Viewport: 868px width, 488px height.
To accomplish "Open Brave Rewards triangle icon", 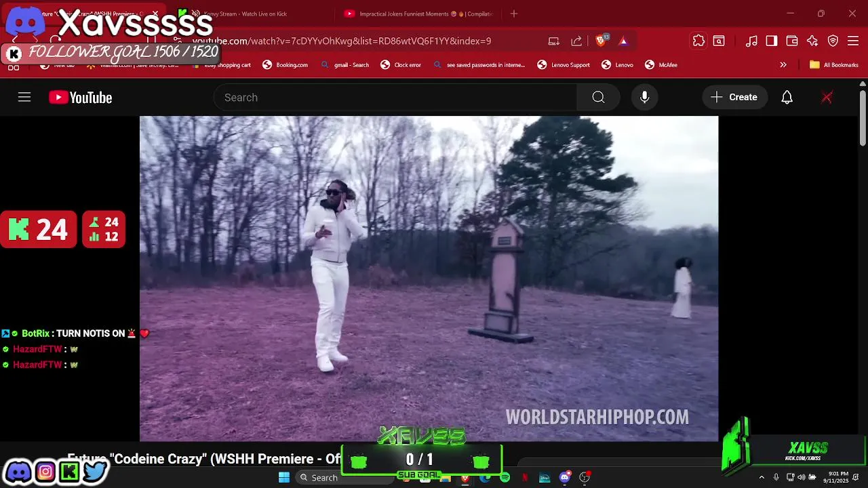I will click(623, 41).
